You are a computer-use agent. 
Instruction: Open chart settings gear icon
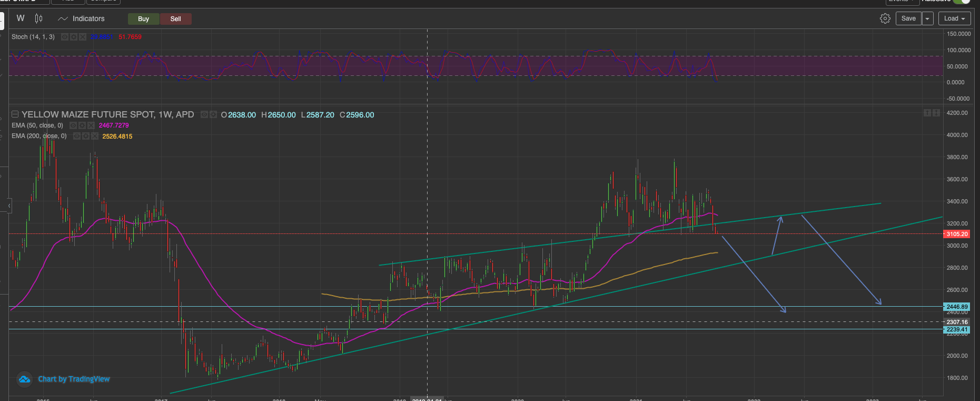[885, 18]
